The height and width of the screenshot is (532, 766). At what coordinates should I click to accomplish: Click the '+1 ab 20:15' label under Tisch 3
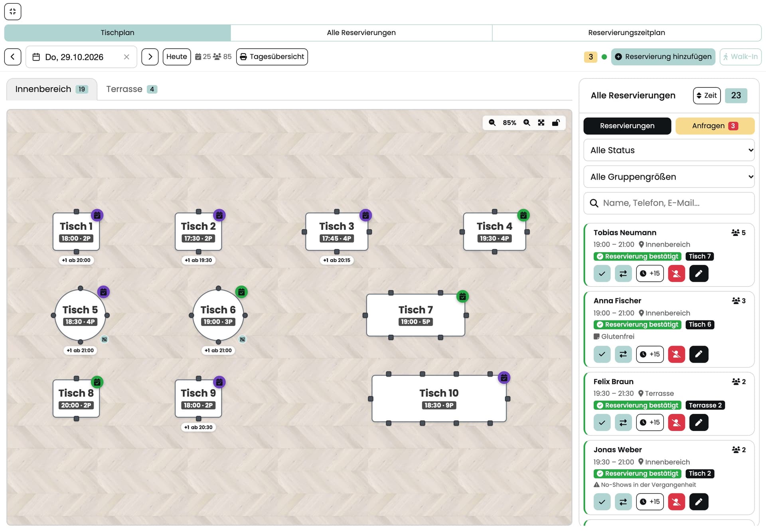point(337,260)
